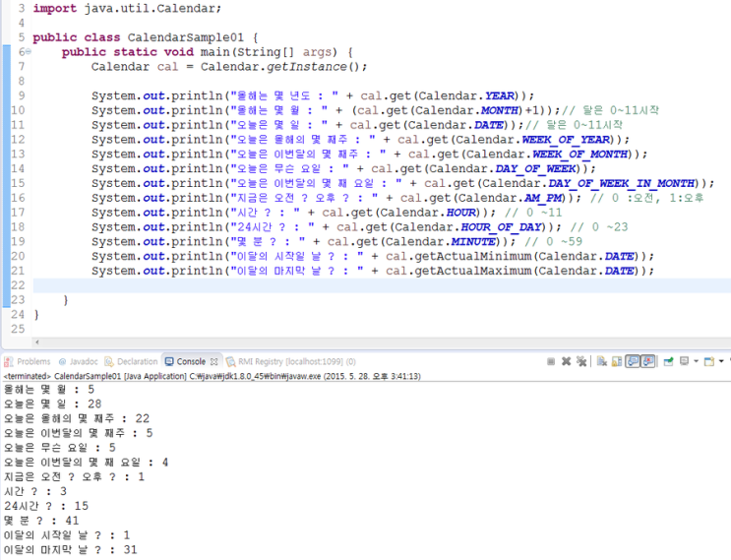Click the blank line 22 in the editor
Viewport: 731px width, 560px height.
(x=295, y=284)
